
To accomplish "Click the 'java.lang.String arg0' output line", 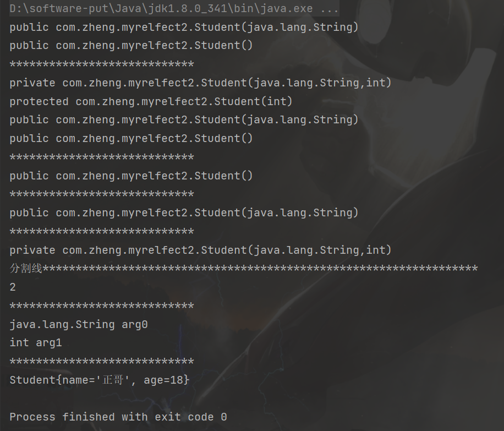I will pyautogui.click(x=79, y=324).
